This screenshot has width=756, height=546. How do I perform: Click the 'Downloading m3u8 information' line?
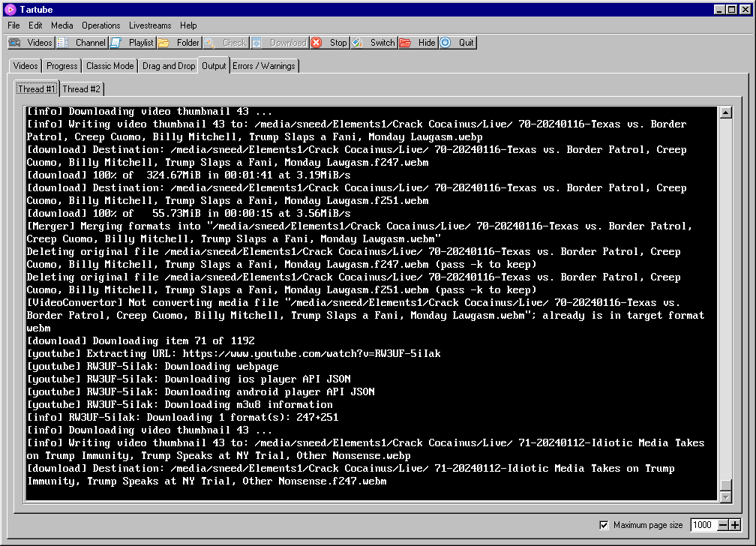pyautogui.click(x=180, y=404)
